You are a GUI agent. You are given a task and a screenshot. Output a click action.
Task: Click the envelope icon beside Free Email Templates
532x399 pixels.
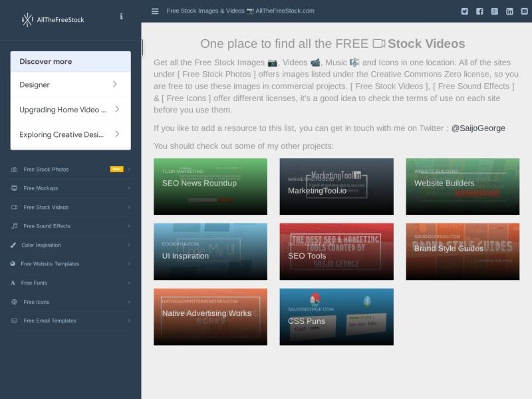coord(14,321)
